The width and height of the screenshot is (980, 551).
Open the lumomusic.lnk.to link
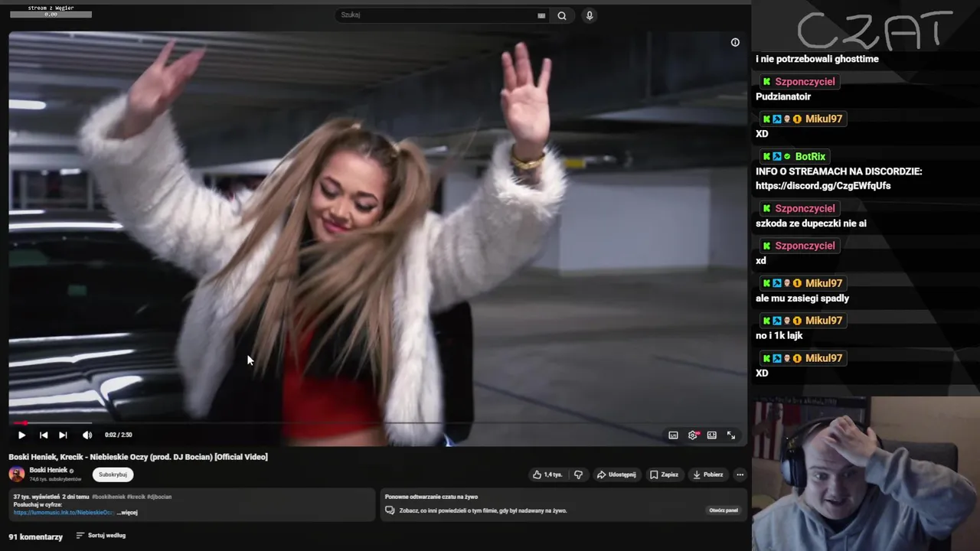pos(64,513)
